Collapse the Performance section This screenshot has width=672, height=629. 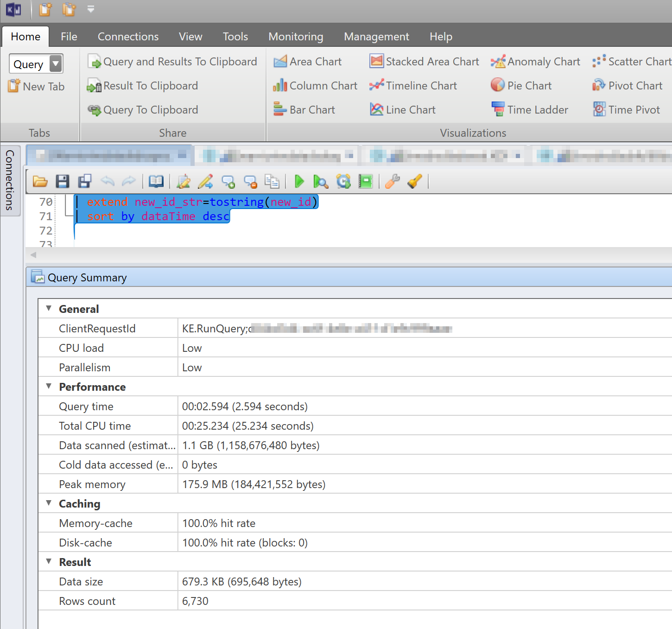[49, 386]
